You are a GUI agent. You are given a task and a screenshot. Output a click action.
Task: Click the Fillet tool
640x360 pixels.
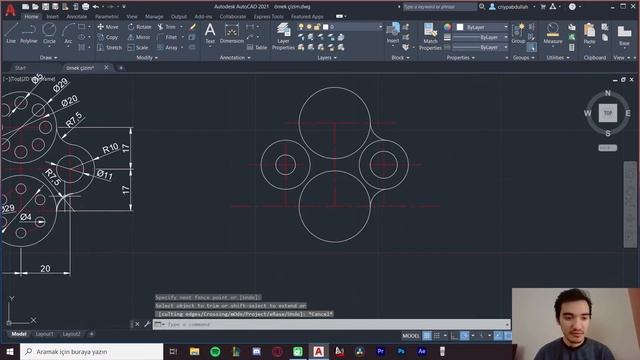[167, 37]
